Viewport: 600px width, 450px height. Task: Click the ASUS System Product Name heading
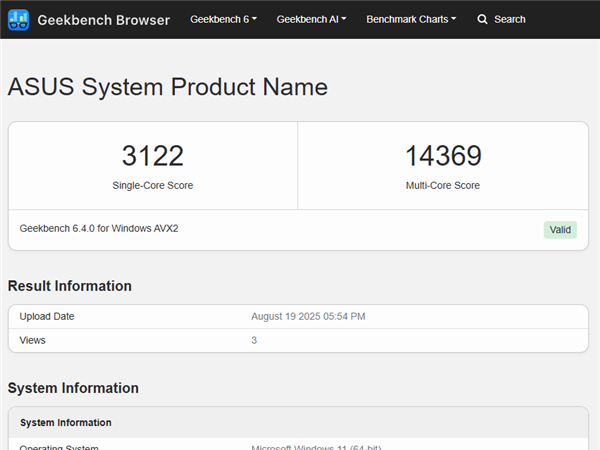click(x=168, y=87)
